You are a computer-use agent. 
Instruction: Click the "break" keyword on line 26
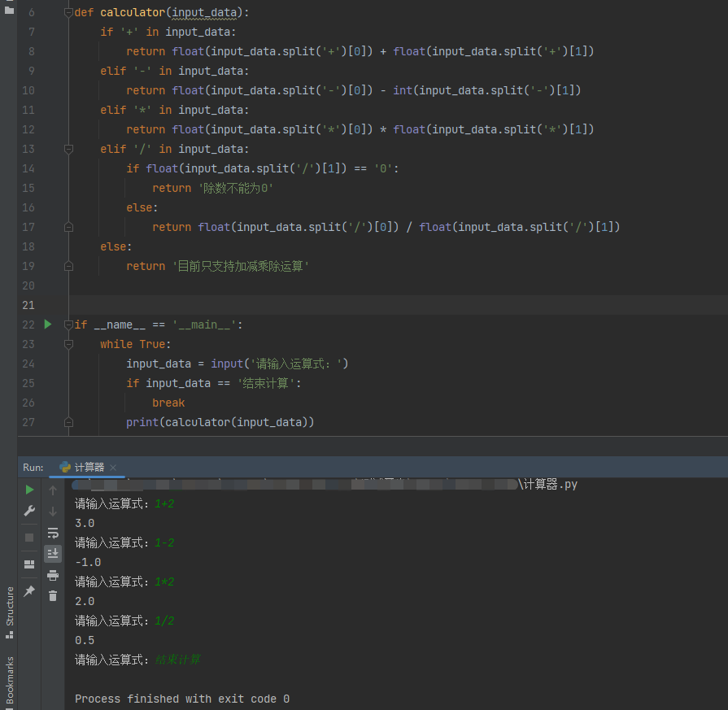(168, 403)
